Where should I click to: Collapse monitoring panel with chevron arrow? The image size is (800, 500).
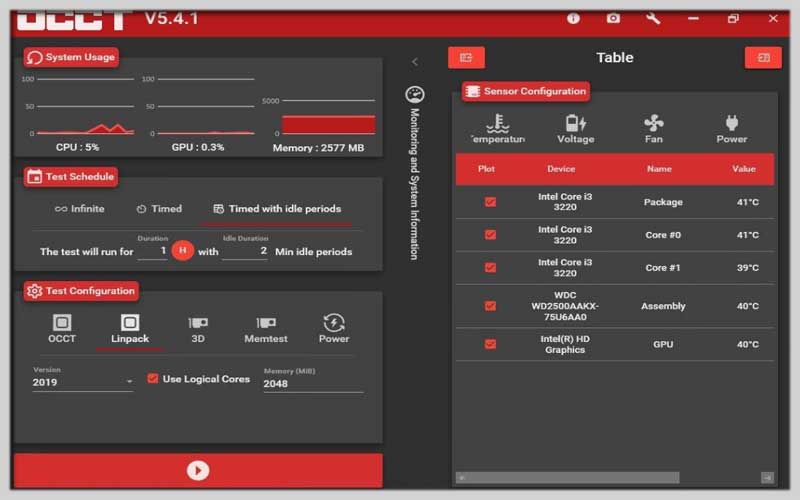point(415,62)
